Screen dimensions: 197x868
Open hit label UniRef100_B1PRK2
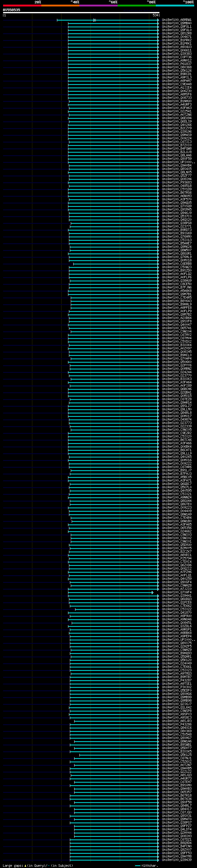176,40
